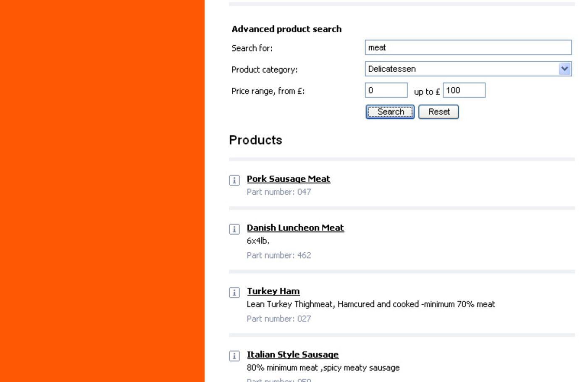The height and width of the screenshot is (382, 588).
Task: Open the Danish Luncheon Meat link
Action: (x=295, y=228)
